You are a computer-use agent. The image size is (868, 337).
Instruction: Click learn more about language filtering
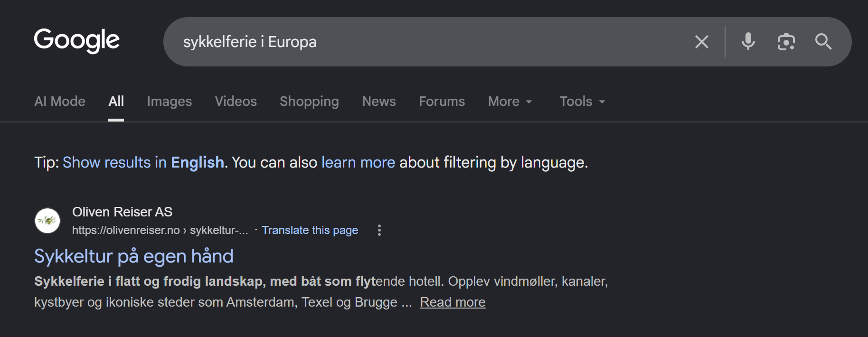point(358,162)
